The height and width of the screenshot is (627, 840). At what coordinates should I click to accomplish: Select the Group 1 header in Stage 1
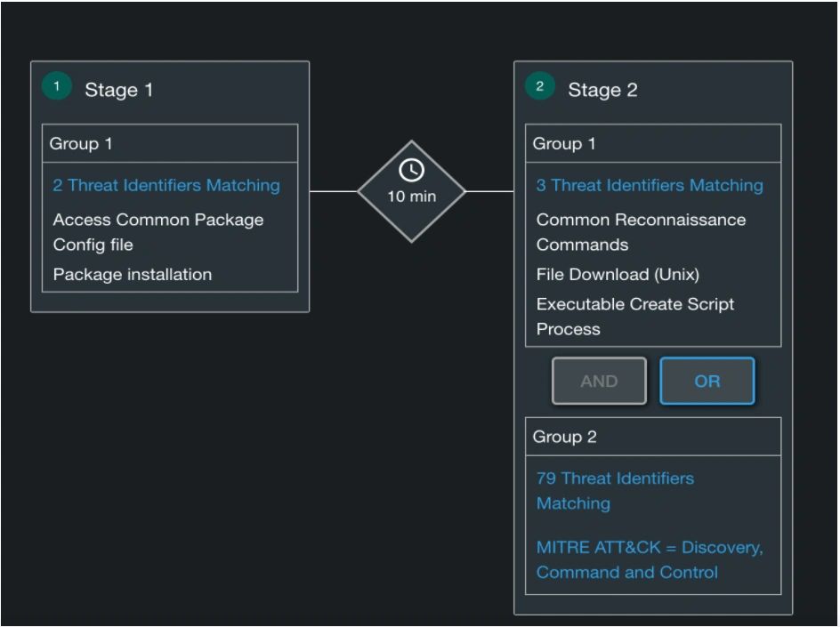[x=81, y=143]
